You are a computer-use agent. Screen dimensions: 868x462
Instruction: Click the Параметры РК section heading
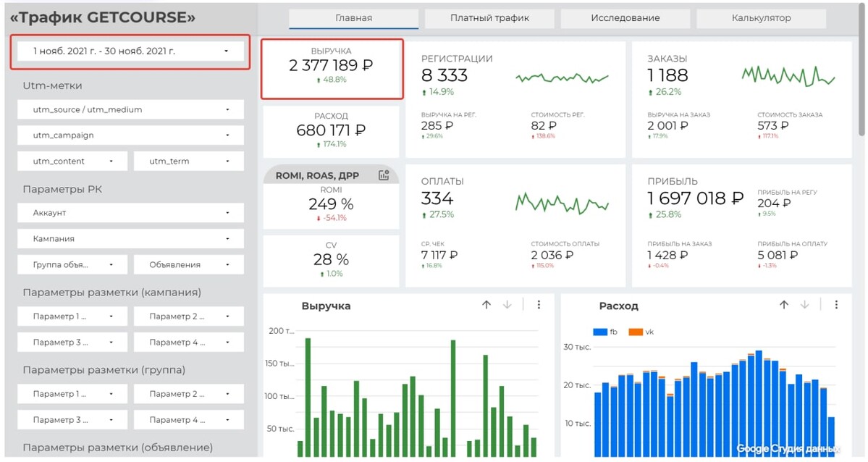pos(62,190)
